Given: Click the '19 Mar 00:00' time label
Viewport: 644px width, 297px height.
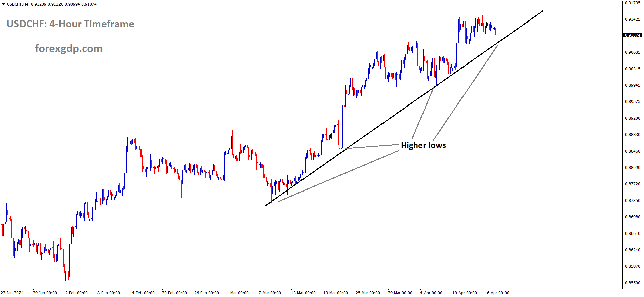Looking at the screenshot, I should click(335, 293).
